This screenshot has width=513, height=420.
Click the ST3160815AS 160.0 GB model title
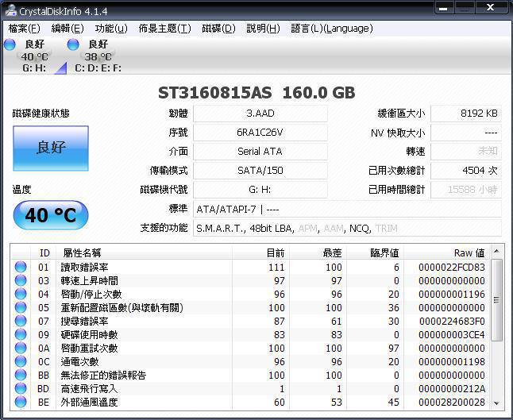[x=256, y=93]
